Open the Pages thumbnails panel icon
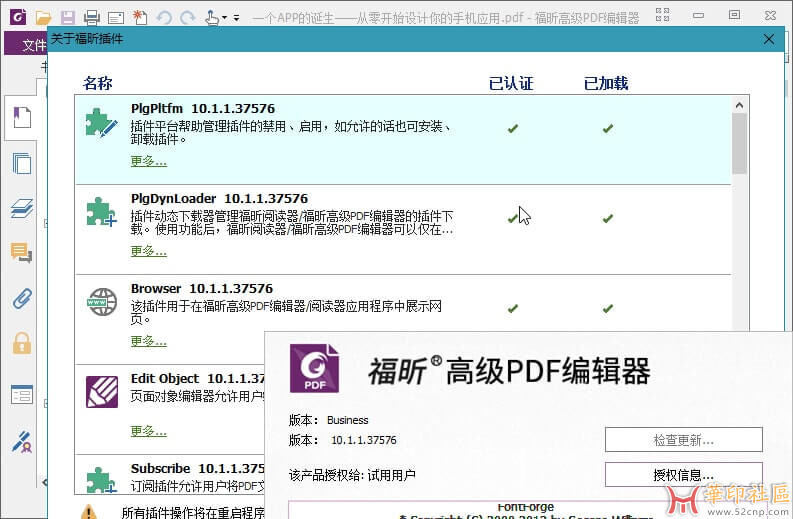Screen dimensions: 793x519 [22, 163]
